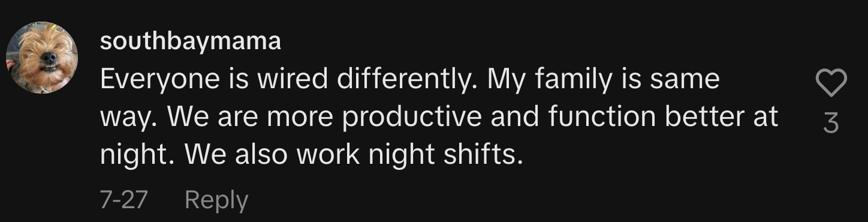Reply to southbaymama's comment
This screenshot has height=222, width=868.
(x=216, y=200)
